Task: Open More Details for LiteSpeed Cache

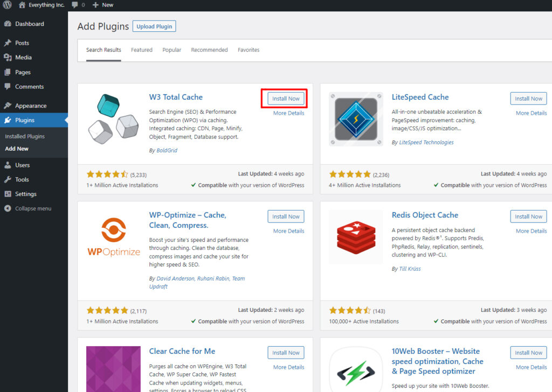Action: pos(531,113)
